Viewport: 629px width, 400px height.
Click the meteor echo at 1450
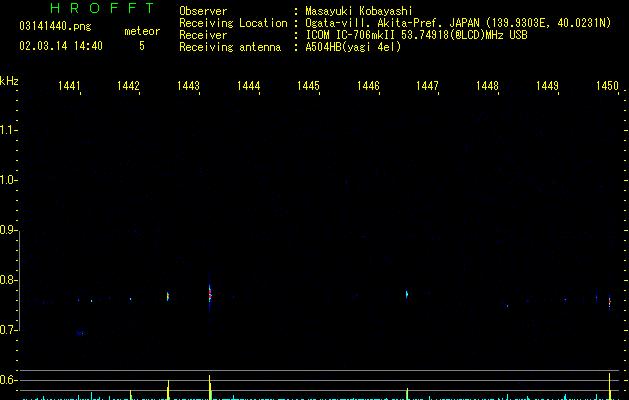point(609,301)
